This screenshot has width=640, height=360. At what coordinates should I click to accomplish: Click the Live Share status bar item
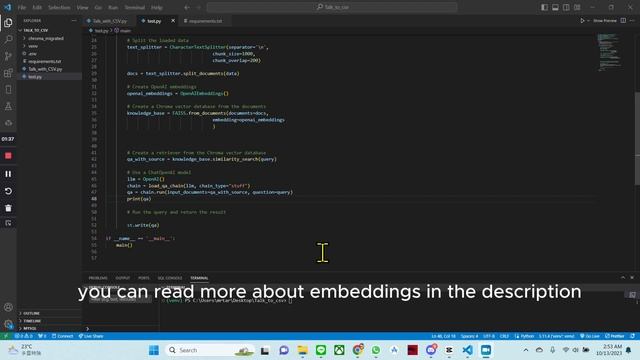91,336
